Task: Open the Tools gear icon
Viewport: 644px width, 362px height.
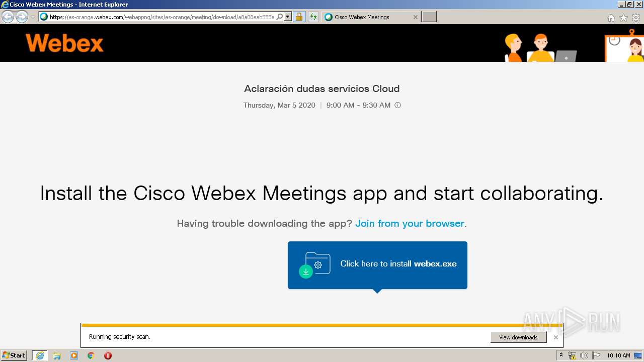Action: pyautogui.click(x=636, y=18)
